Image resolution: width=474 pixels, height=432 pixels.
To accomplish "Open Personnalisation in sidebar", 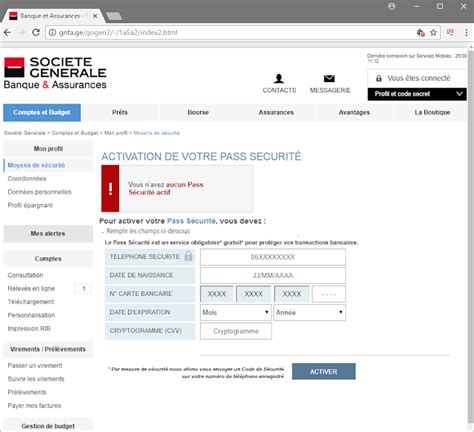I will click(x=31, y=315).
